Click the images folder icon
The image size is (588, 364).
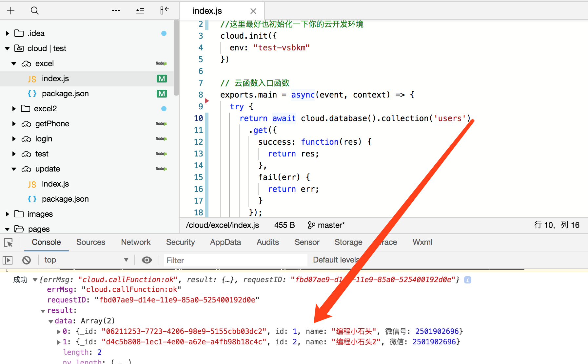(19, 214)
